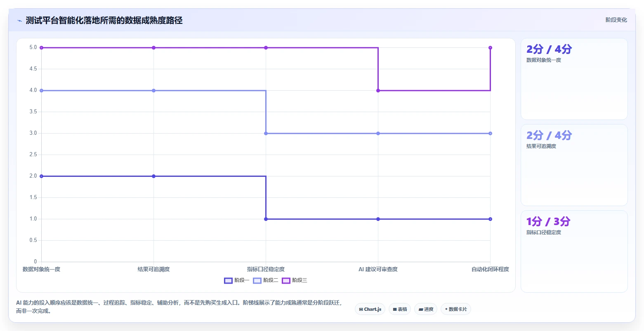Click the first card's 2分 / 4分 score
Screen dimensions: 644x331
(x=549, y=49)
